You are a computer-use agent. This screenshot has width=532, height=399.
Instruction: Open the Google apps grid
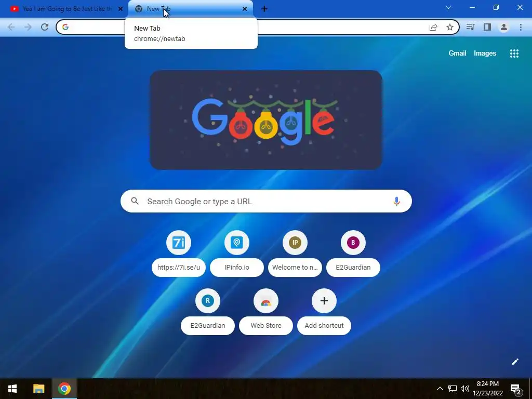[514, 54]
